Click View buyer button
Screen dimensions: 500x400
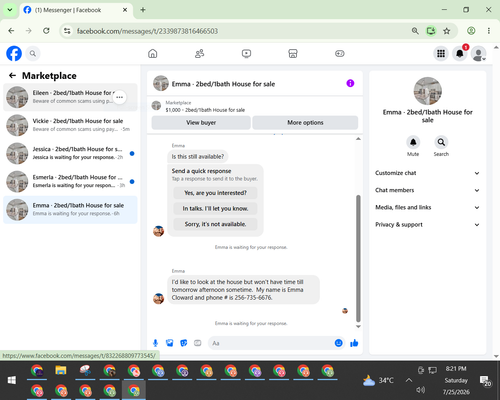201,123
